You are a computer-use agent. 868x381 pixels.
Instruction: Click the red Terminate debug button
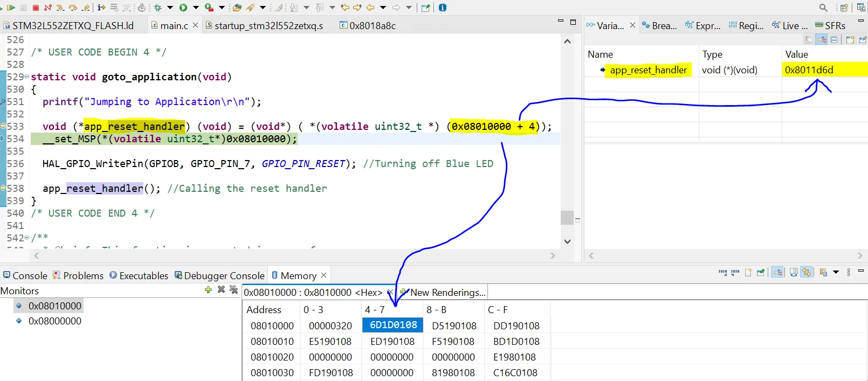[x=36, y=8]
